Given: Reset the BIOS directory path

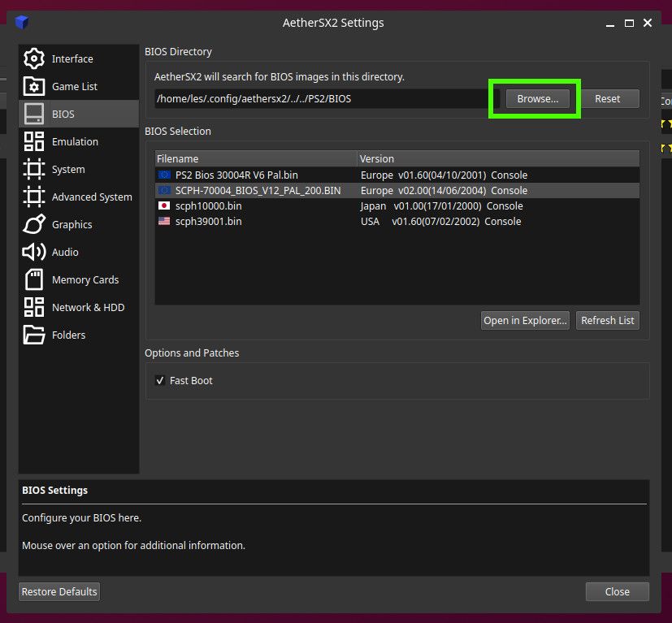Looking at the screenshot, I should pos(609,98).
